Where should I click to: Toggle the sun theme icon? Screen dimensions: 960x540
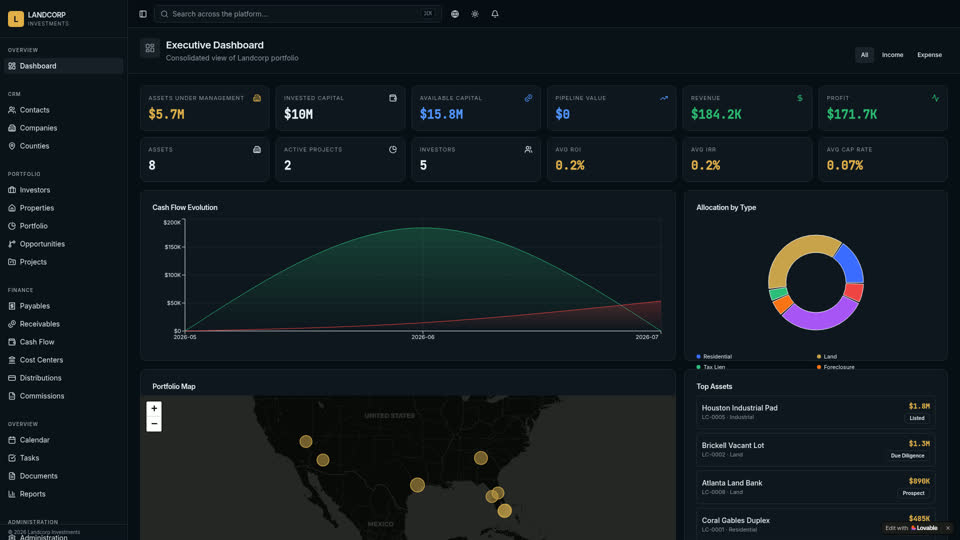click(475, 14)
